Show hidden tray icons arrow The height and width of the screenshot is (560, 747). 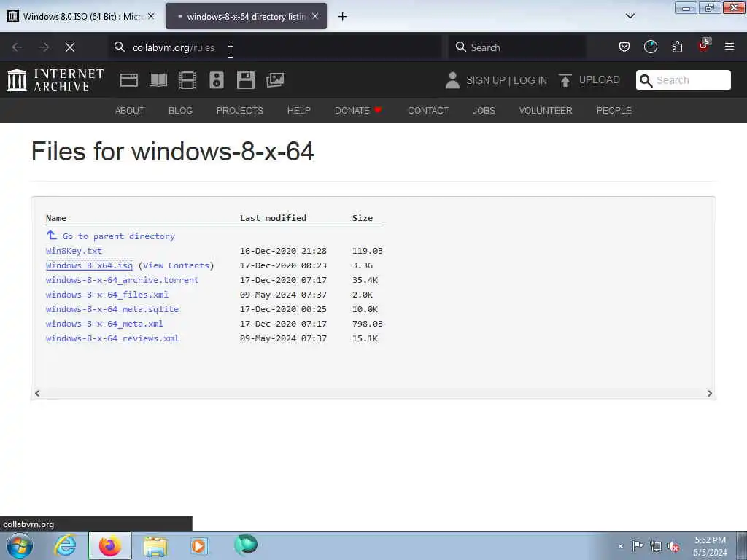pos(620,546)
